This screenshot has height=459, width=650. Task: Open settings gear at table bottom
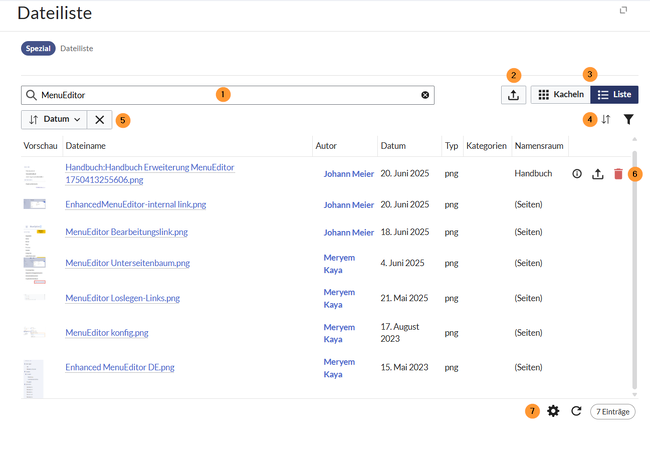[553, 411]
